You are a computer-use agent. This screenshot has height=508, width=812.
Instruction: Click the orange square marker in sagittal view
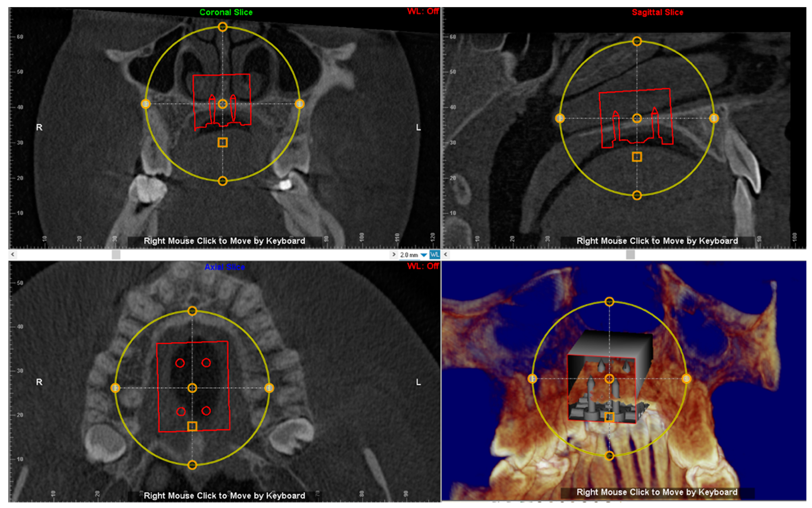[x=637, y=157]
